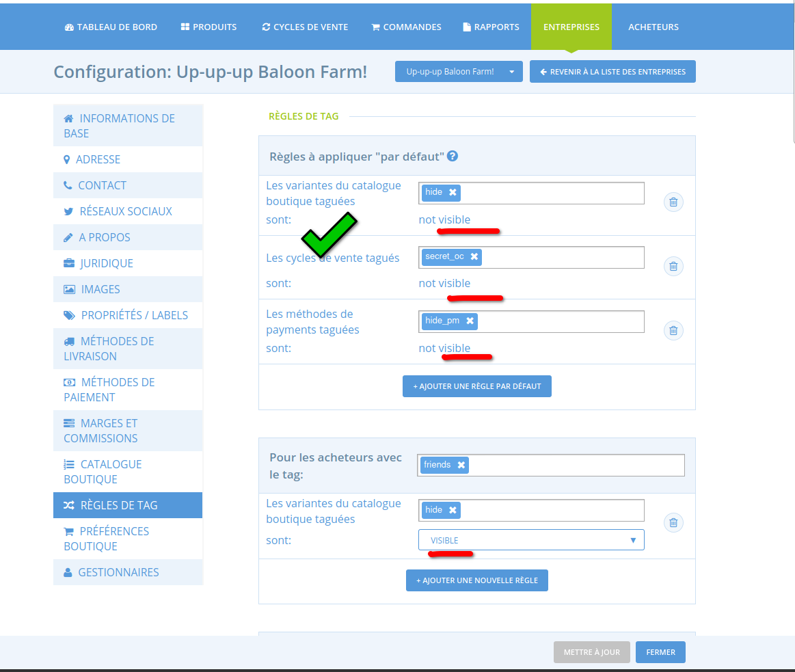
Task: Open the Images section
Action: coord(128,289)
